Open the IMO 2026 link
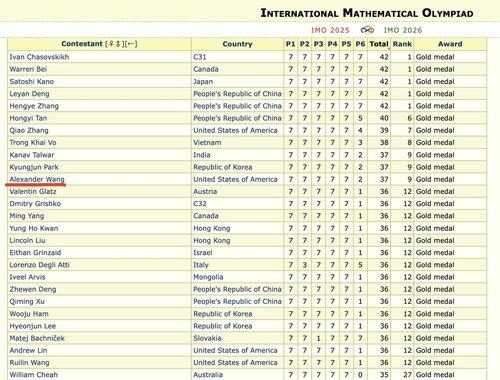 pyautogui.click(x=403, y=30)
